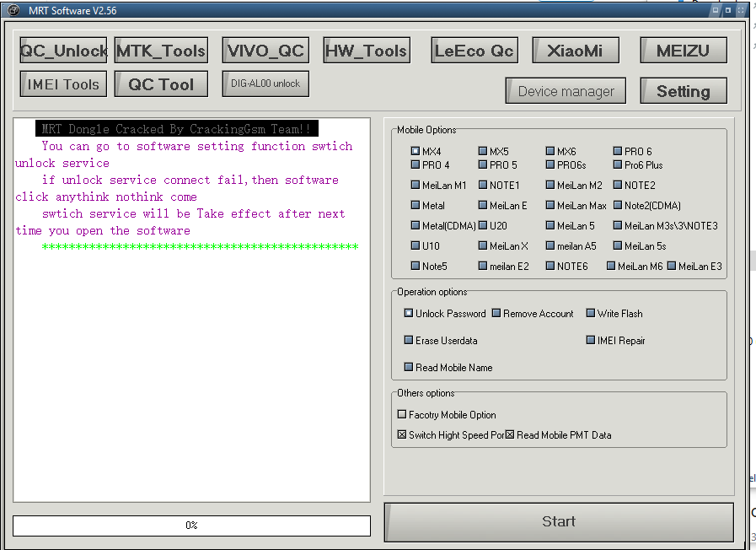Choose NOTE2 model
This screenshot has height=550, width=756.
point(635,186)
